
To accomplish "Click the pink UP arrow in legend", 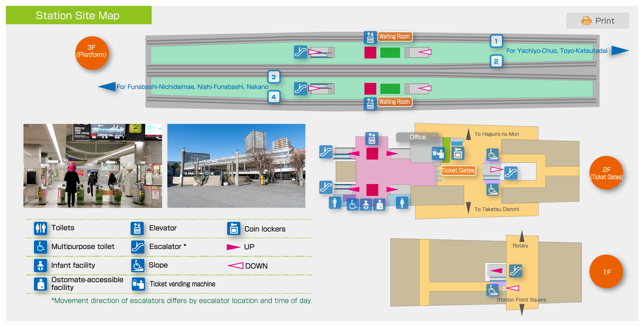I will pos(233,247).
